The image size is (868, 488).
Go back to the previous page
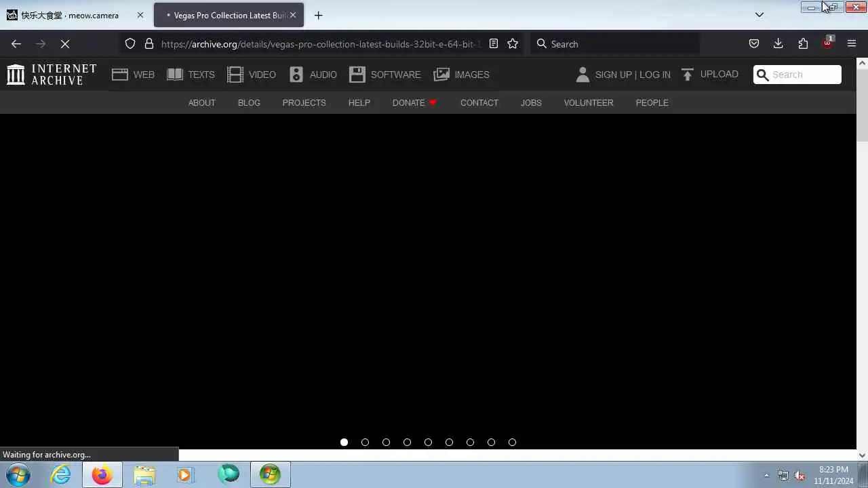[x=16, y=44]
